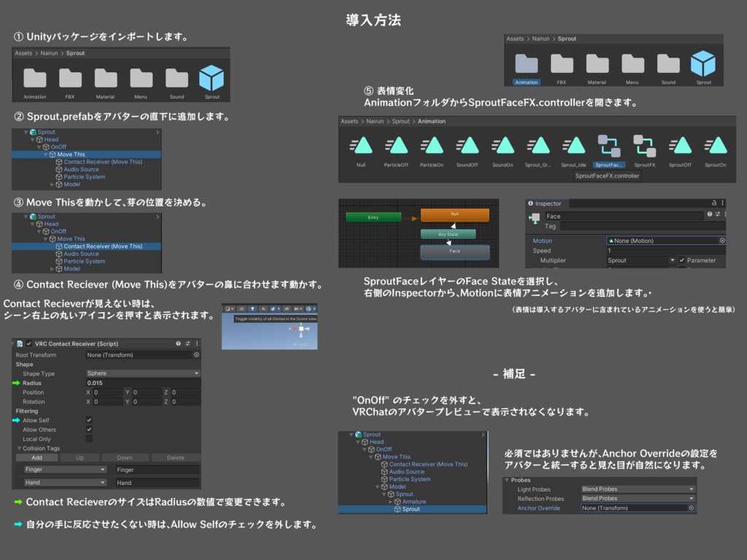Open the Finger collision tag dropdown

pos(65,470)
